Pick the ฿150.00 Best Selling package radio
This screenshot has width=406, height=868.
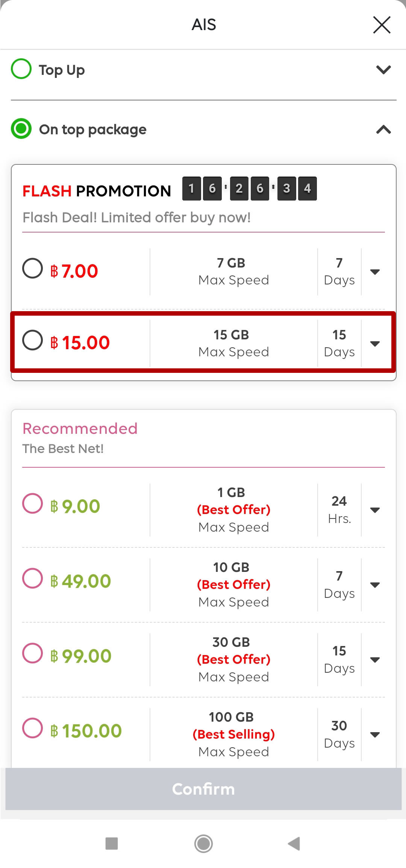click(x=33, y=728)
